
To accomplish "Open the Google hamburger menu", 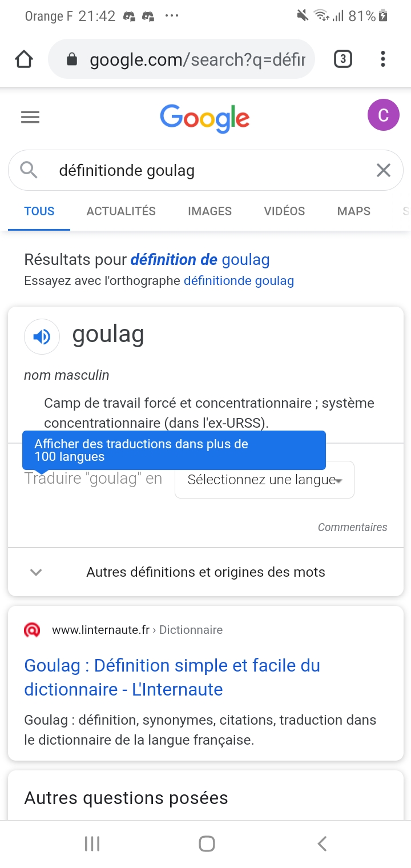I will (x=30, y=118).
